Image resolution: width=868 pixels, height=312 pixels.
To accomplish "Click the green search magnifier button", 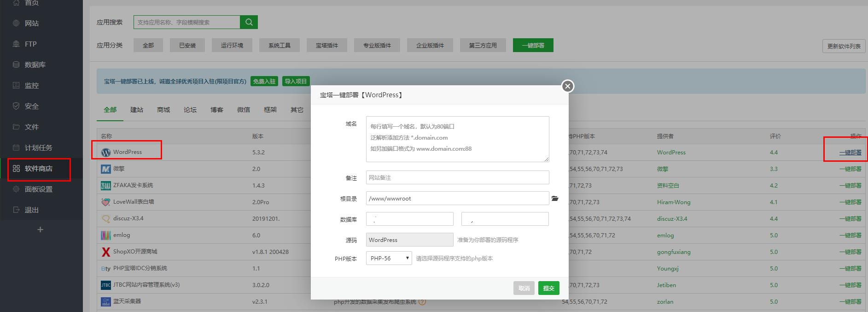I will click(249, 22).
